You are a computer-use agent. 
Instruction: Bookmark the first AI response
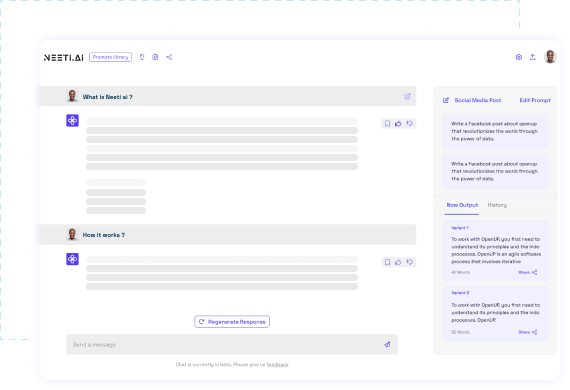click(x=388, y=124)
